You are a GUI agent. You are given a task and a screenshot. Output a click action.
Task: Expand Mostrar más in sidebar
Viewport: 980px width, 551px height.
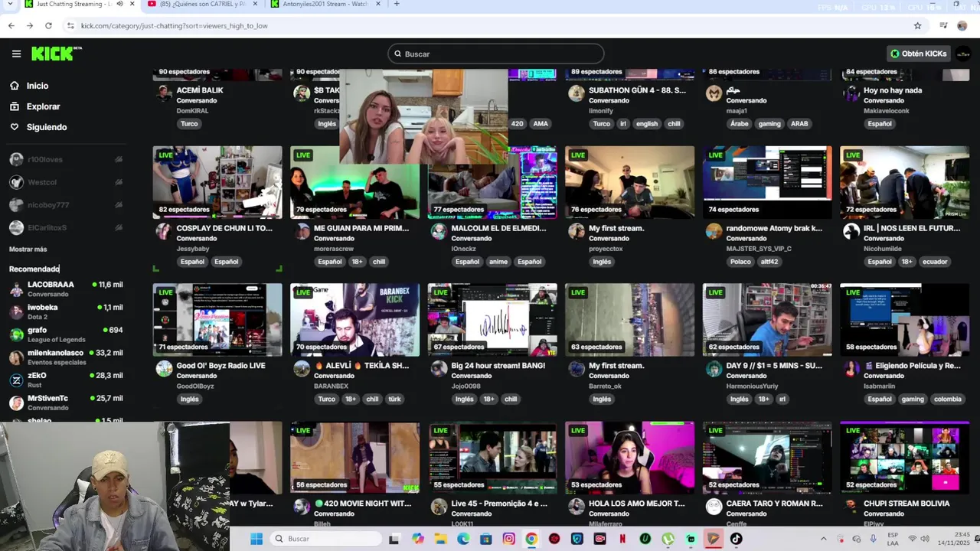pyautogui.click(x=28, y=249)
